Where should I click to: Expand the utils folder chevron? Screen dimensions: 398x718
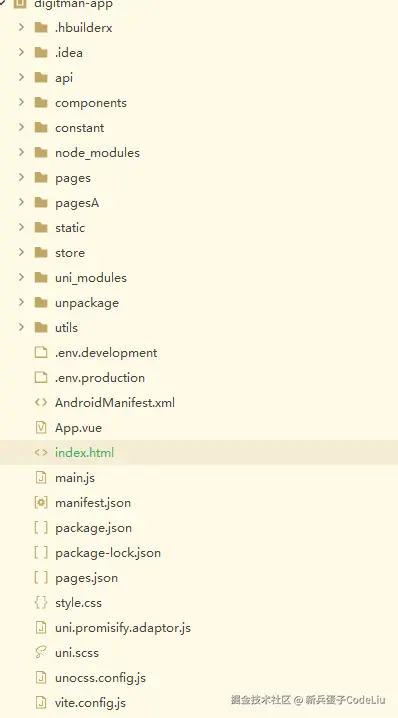pyautogui.click(x=21, y=327)
